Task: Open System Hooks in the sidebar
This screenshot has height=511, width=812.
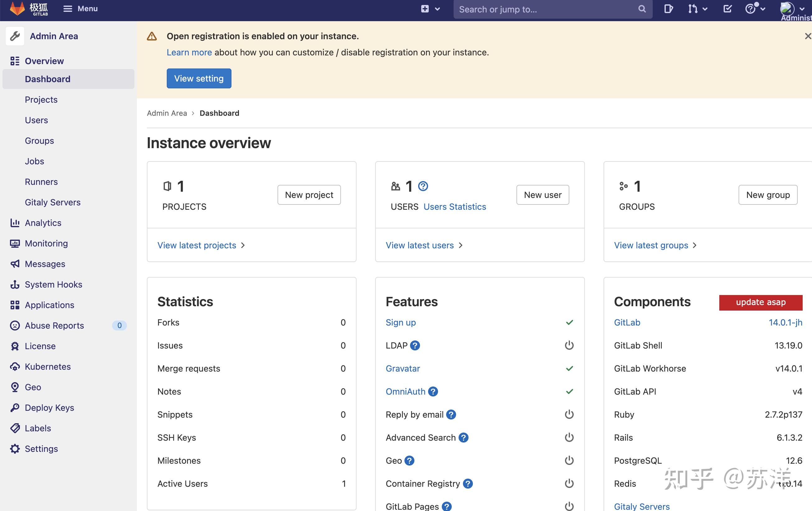Action: 53,284
